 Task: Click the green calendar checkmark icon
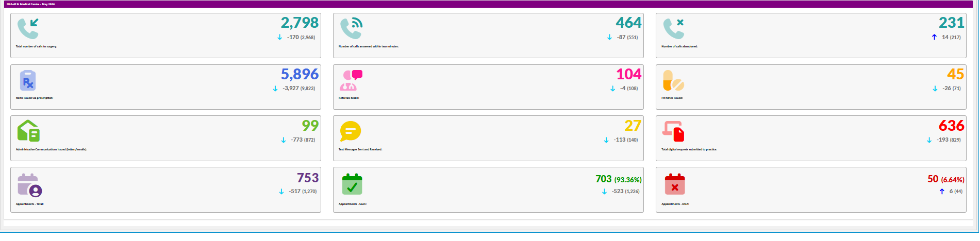(352, 184)
